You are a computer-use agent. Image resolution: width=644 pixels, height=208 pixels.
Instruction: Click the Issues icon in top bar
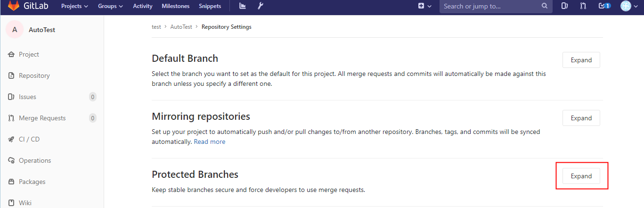point(565,6)
